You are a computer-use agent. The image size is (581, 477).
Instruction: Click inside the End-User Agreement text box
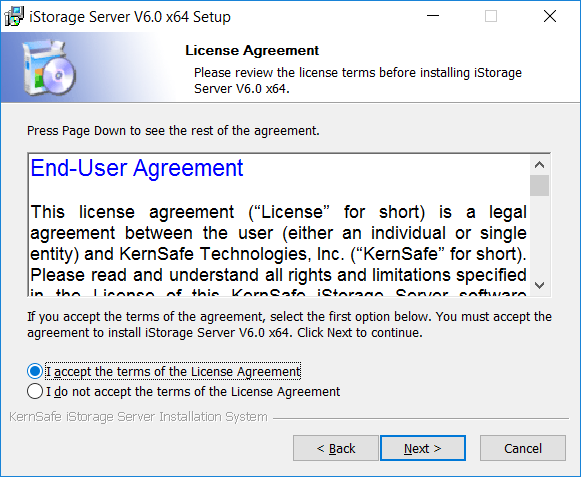[279, 225]
